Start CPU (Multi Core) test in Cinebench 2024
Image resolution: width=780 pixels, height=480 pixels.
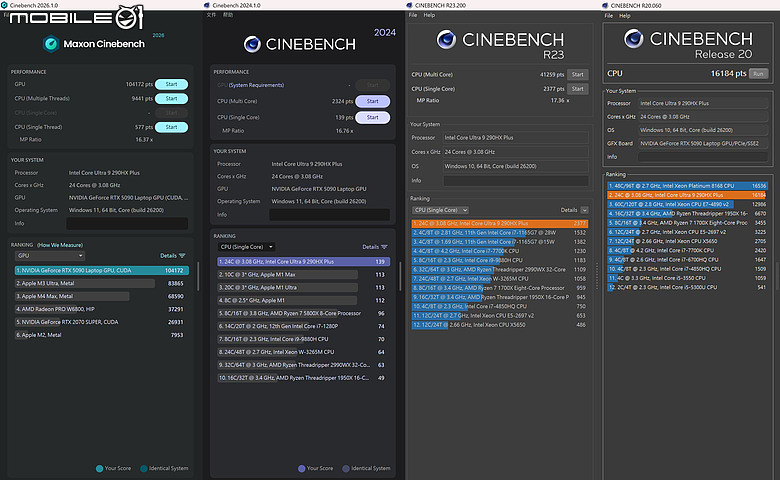click(x=373, y=101)
